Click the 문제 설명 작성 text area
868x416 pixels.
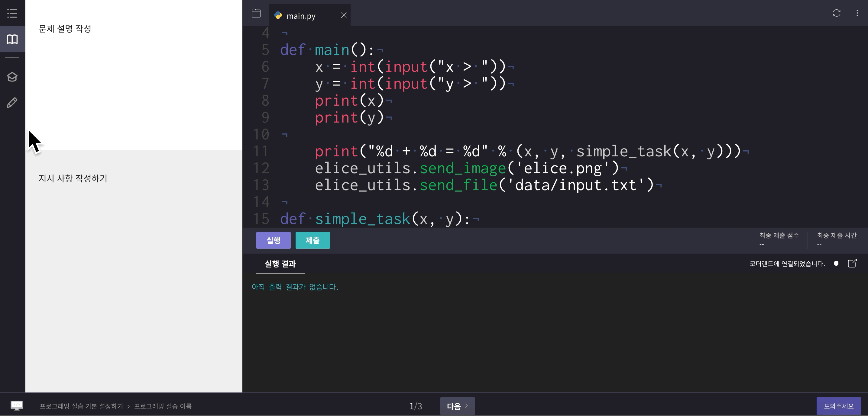[65, 29]
